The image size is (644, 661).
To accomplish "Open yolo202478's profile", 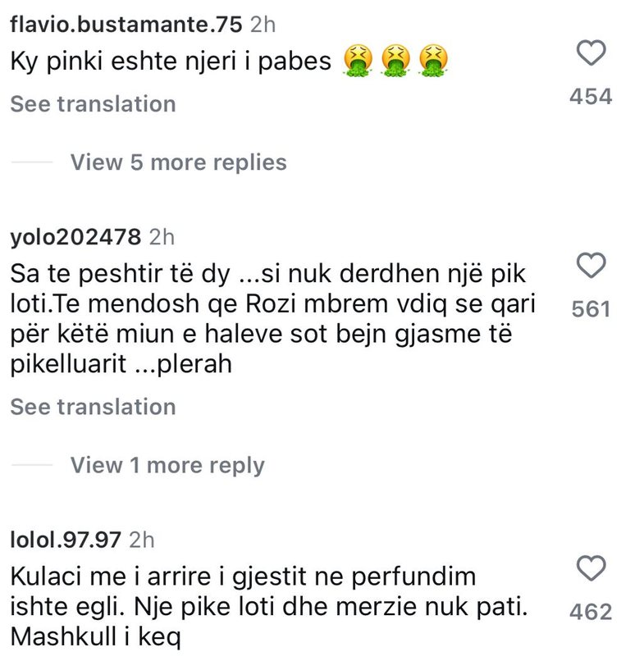I will coord(75,237).
